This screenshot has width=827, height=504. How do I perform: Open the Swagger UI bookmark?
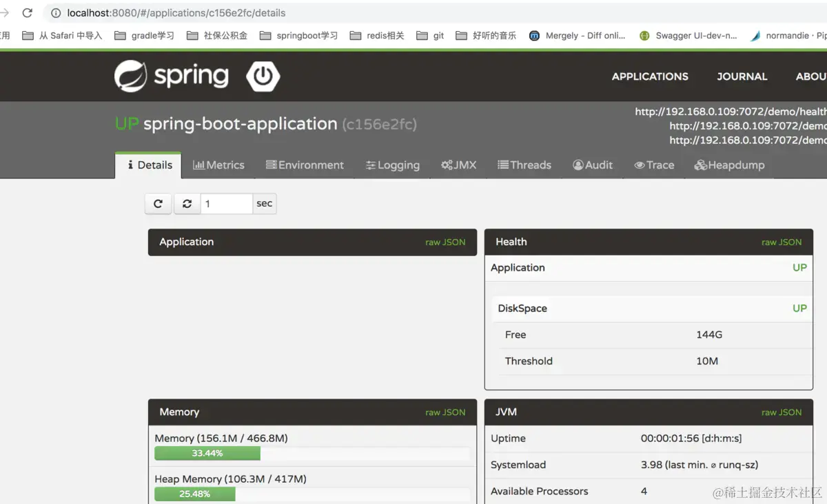coord(688,36)
